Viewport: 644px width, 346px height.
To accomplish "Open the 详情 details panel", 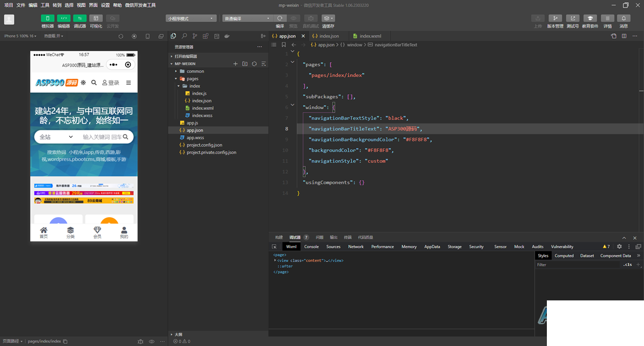I will (608, 18).
